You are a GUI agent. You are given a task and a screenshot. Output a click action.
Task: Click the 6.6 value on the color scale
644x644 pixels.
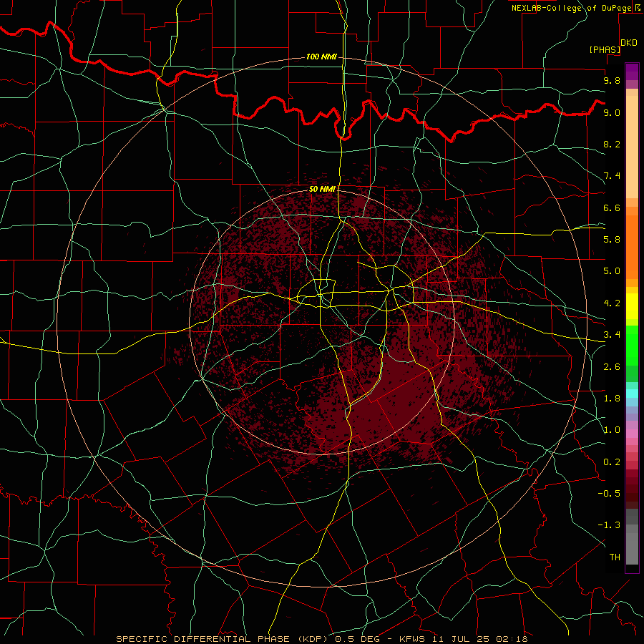coord(612,208)
